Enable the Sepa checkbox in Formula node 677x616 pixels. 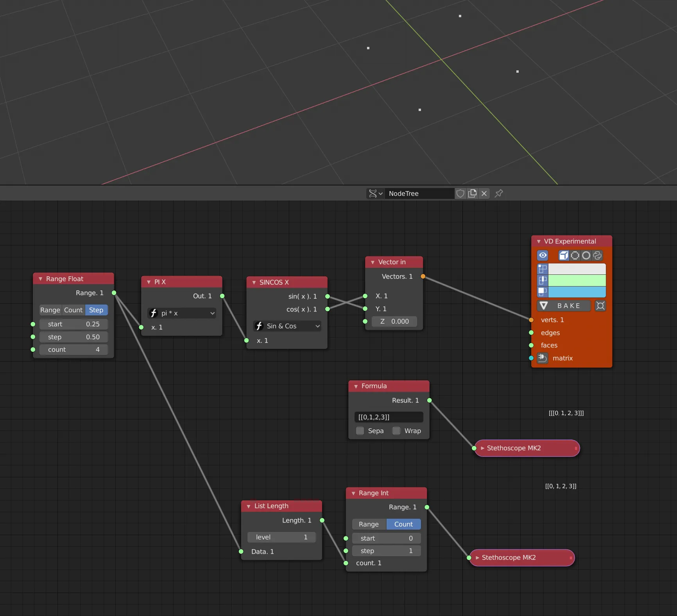(360, 431)
